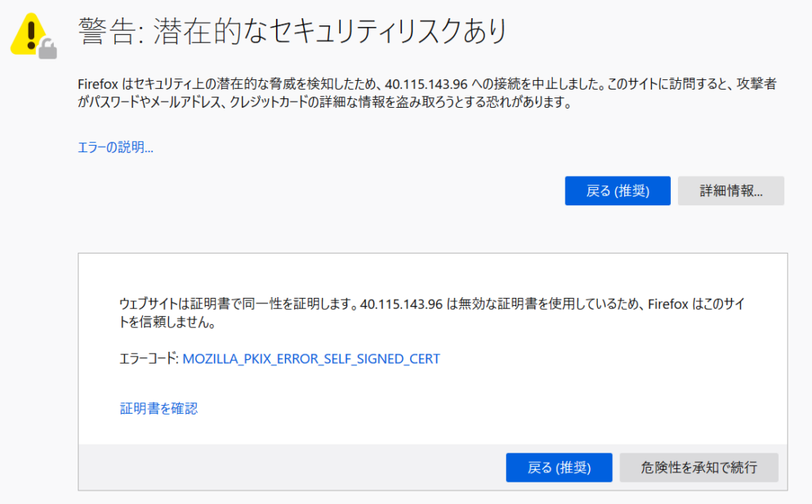Viewport: 812px width, 504px height.
Task: Click 危険性を承知で続行 button
Action: pos(699,468)
